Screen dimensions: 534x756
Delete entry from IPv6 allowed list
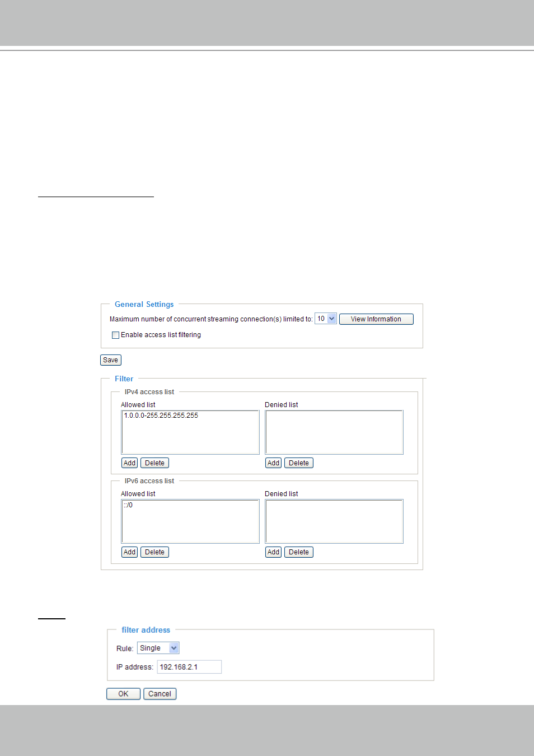coord(154,552)
